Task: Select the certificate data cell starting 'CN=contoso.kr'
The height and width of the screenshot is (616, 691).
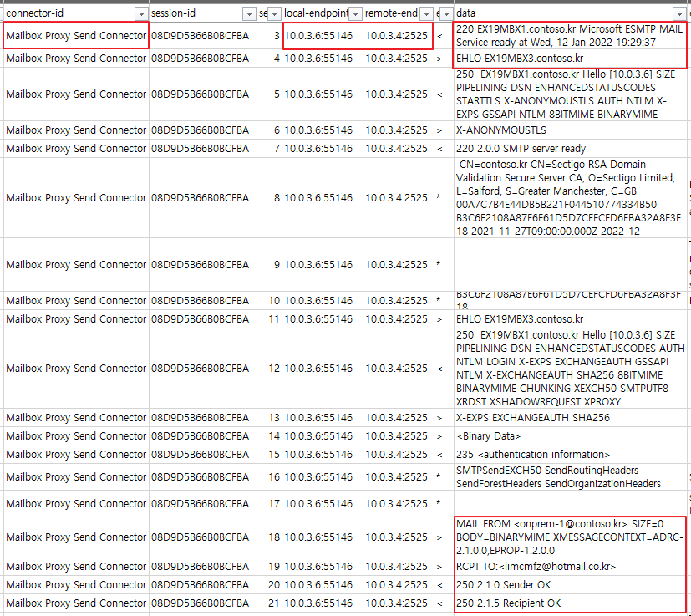Action: tap(570, 197)
